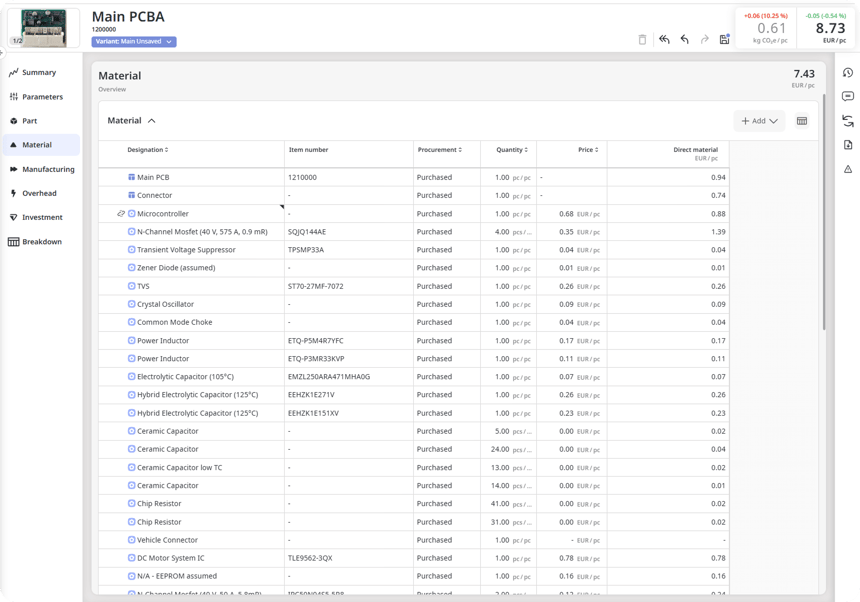Open the table column settings icon
The image size is (860, 602).
(x=802, y=121)
